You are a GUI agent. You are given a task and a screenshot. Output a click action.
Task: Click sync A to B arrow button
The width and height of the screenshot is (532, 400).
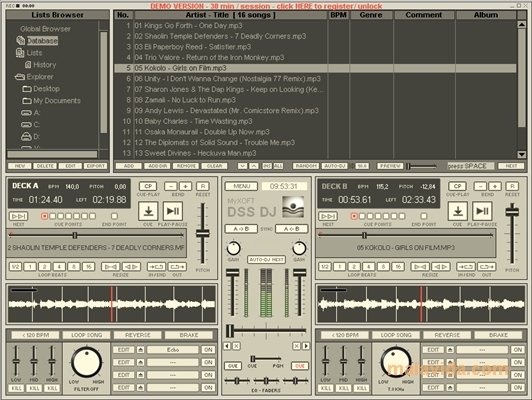pyautogui.click(x=241, y=229)
